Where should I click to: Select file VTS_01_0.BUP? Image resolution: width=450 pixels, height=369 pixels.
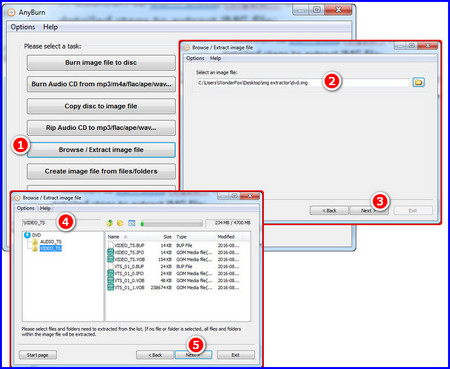(129, 266)
